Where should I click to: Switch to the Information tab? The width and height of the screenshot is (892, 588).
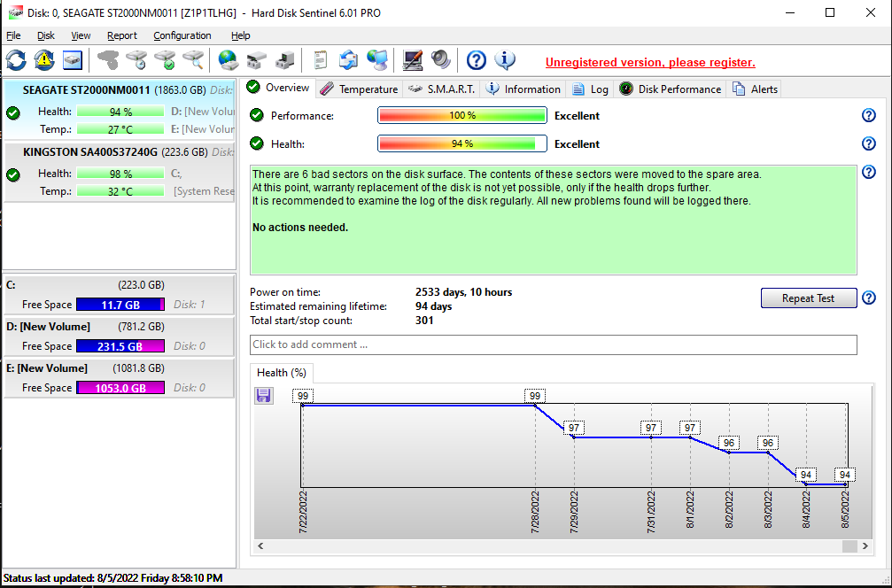click(x=524, y=89)
